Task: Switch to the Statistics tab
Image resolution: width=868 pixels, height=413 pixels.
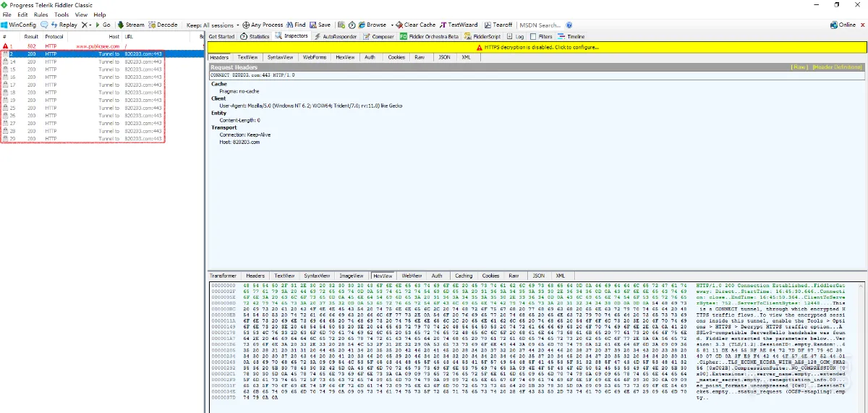Action: coord(254,36)
